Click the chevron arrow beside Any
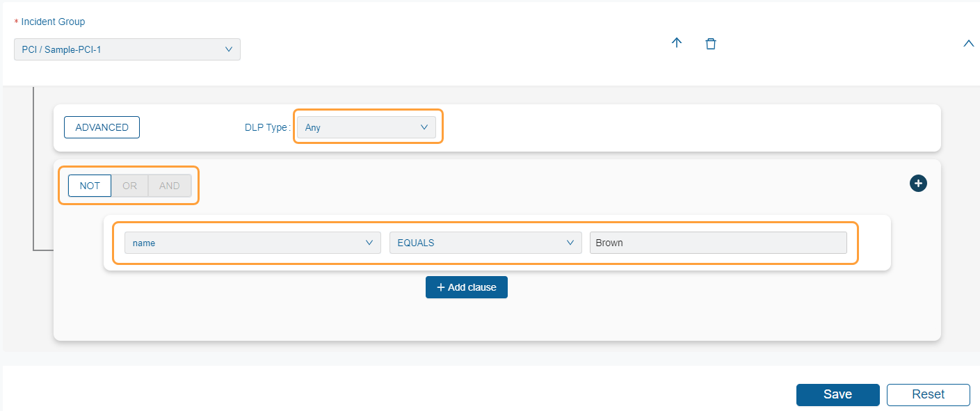Image resolution: width=980 pixels, height=411 pixels. pyautogui.click(x=424, y=127)
